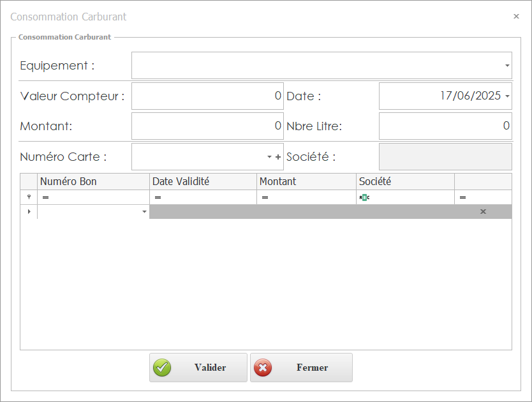
Task: Select the new row arrow indicator
Action: (29, 211)
